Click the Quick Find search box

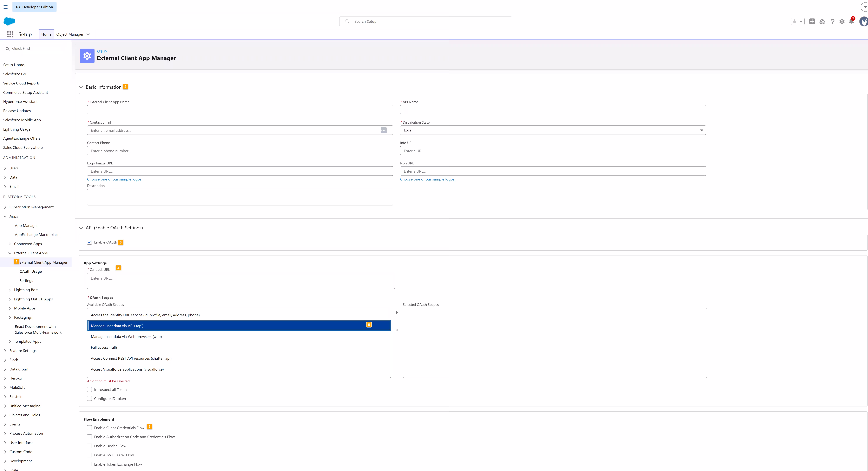pos(33,48)
